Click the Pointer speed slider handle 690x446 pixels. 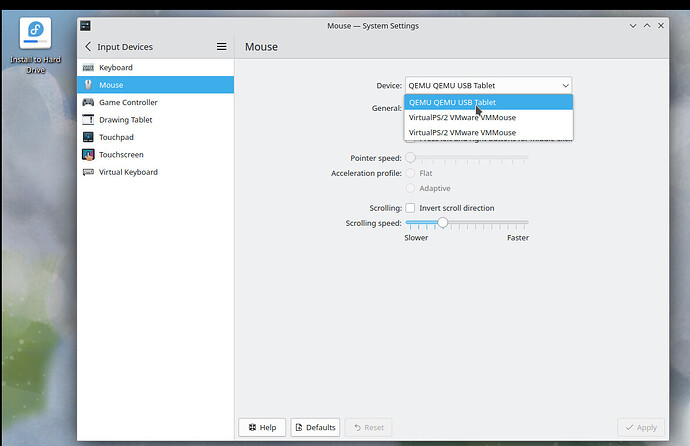tap(410, 157)
